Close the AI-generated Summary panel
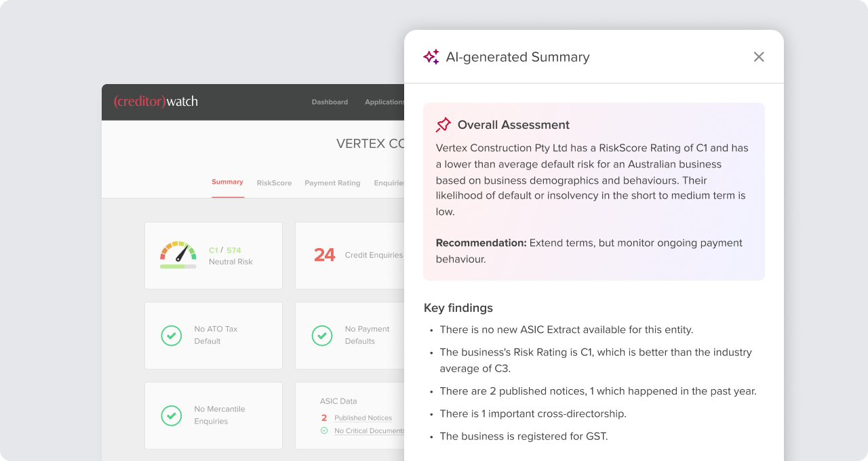The width and height of the screenshot is (868, 461). click(759, 57)
